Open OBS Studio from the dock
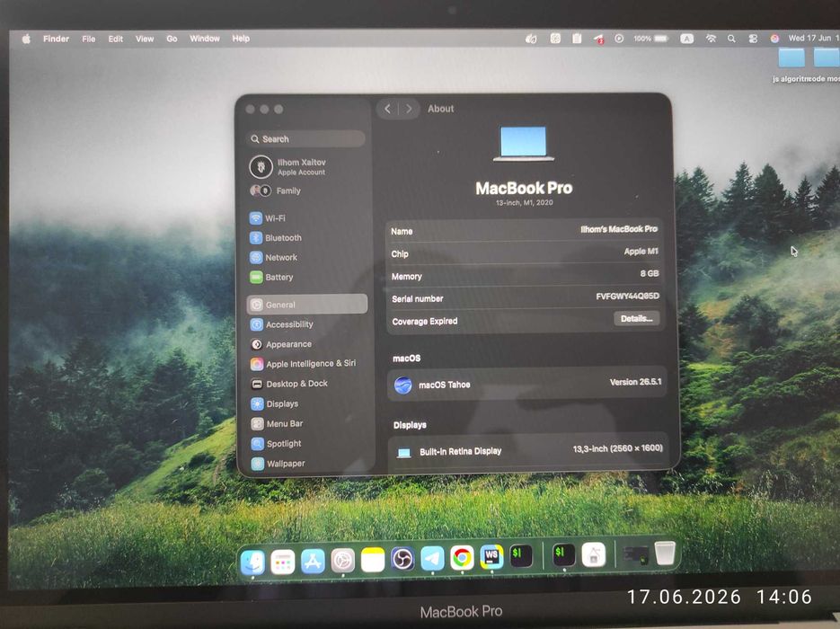 point(402,560)
